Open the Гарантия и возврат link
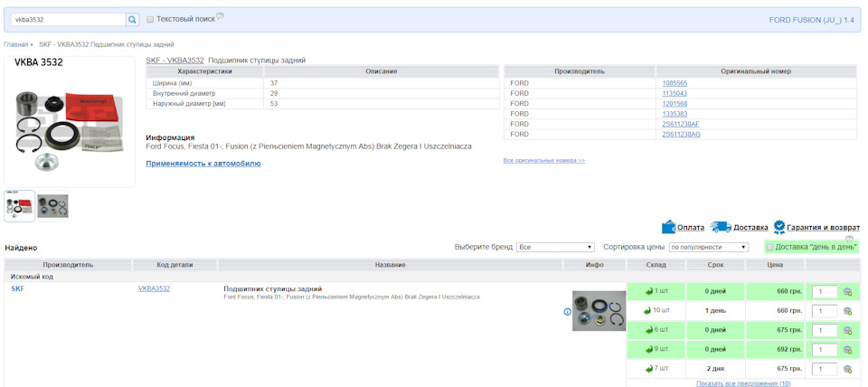 point(824,228)
